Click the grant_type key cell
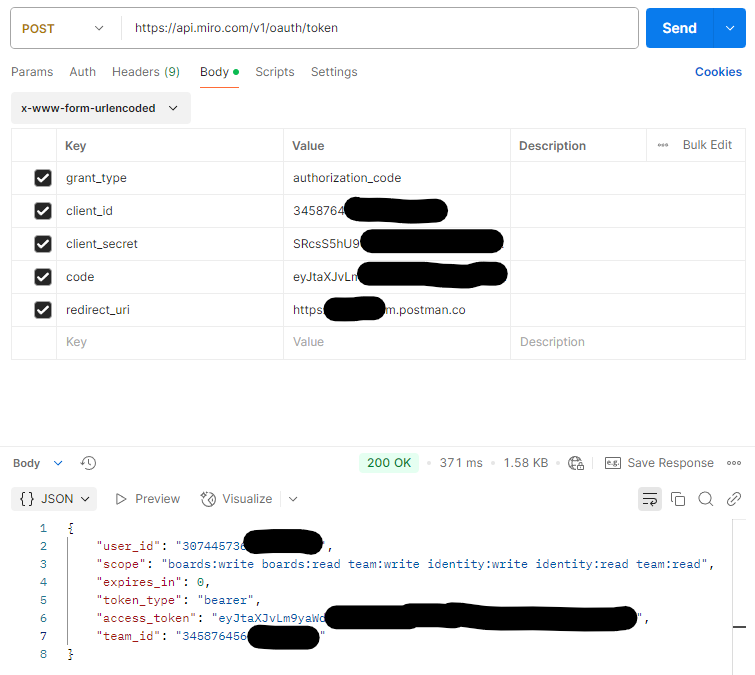The height and width of the screenshot is (675, 755). (x=170, y=178)
